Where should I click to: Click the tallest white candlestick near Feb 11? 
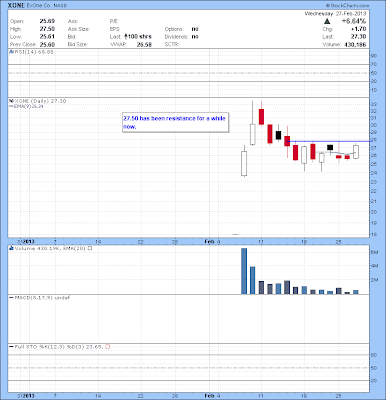253,123
